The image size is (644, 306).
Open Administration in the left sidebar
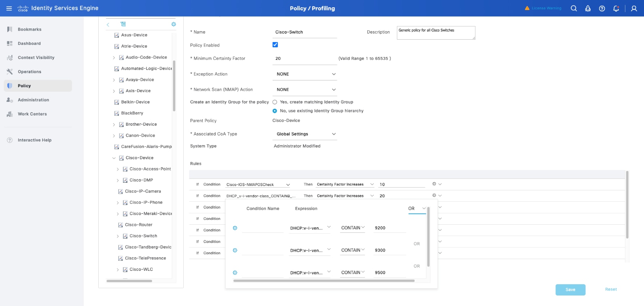33,100
